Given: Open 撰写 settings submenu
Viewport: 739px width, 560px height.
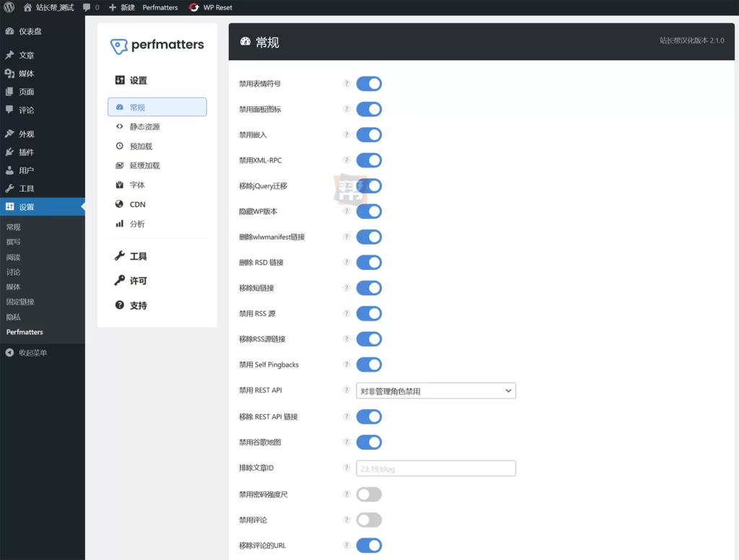Looking at the screenshot, I should click(13, 242).
